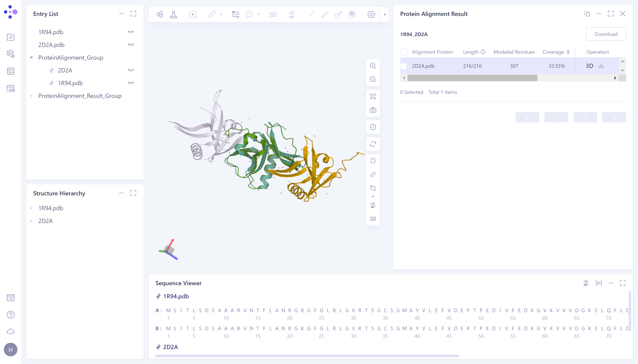The width and height of the screenshot is (638, 364).
Task: Toggle visibility of 1R94.pdb entry
Action: (x=130, y=32)
